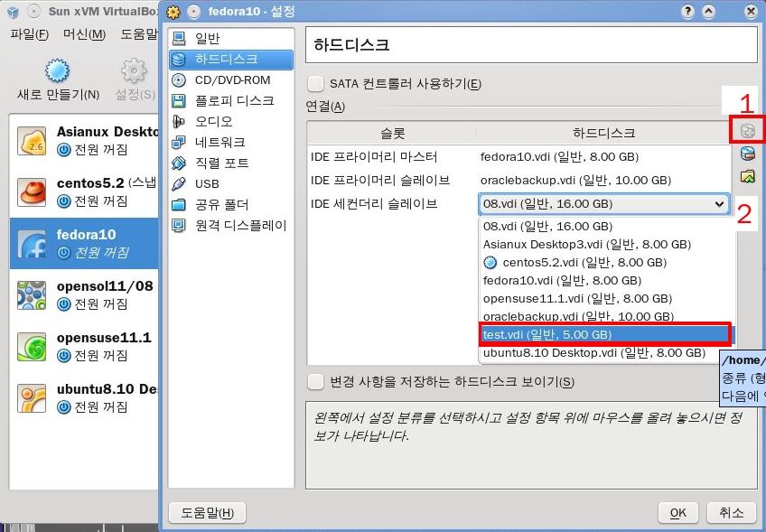Select the 하드디스크 settings category label

tap(226, 59)
